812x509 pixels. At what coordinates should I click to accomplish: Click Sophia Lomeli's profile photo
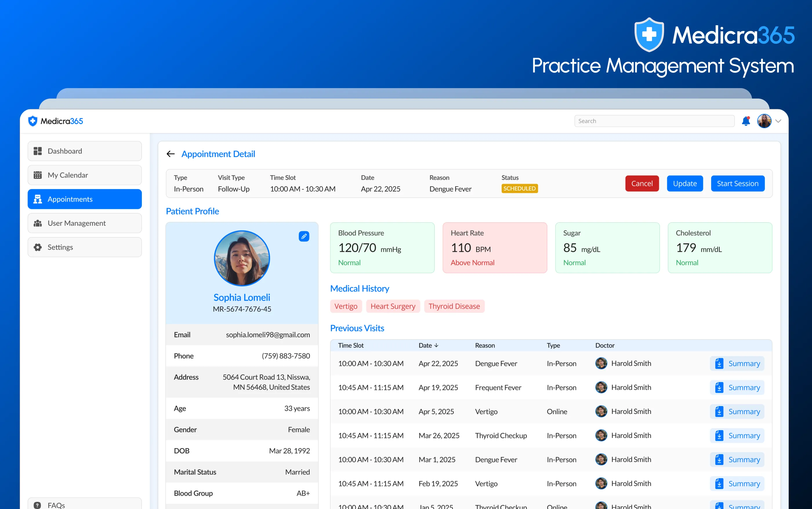[x=242, y=258]
